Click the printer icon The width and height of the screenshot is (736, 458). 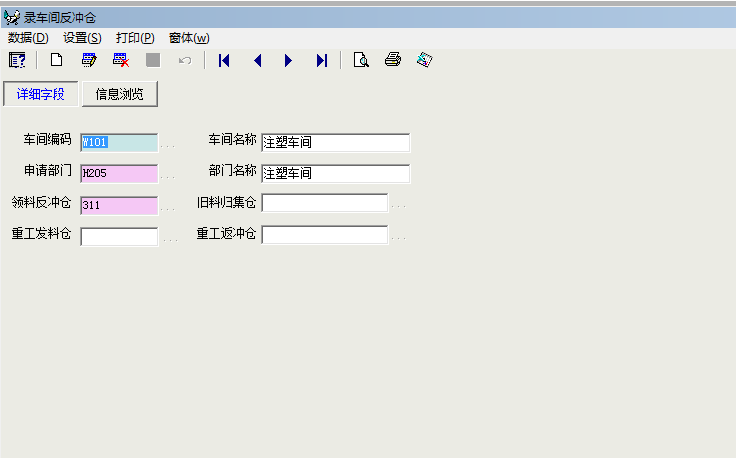[393, 60]
